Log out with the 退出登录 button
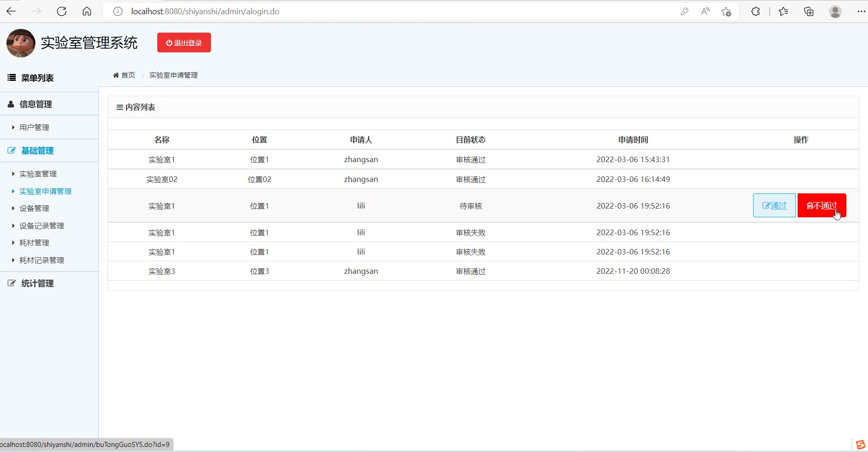The width and height of the screenshot is (868, 452). coord(184,43)
